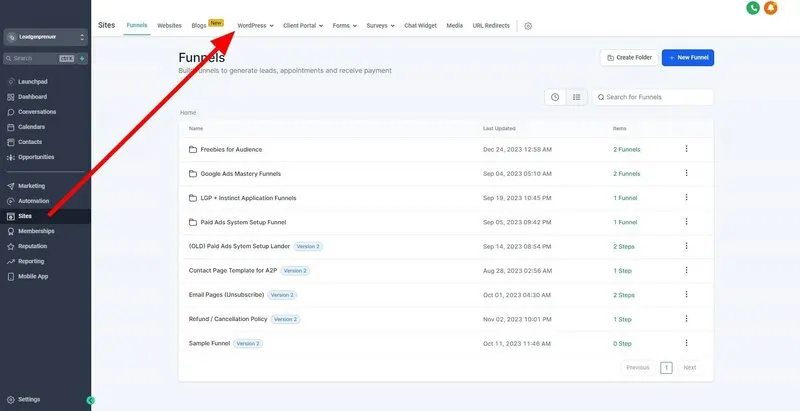Select the Funnels tab
Viewport: 800px width, 411px height.
137,25
